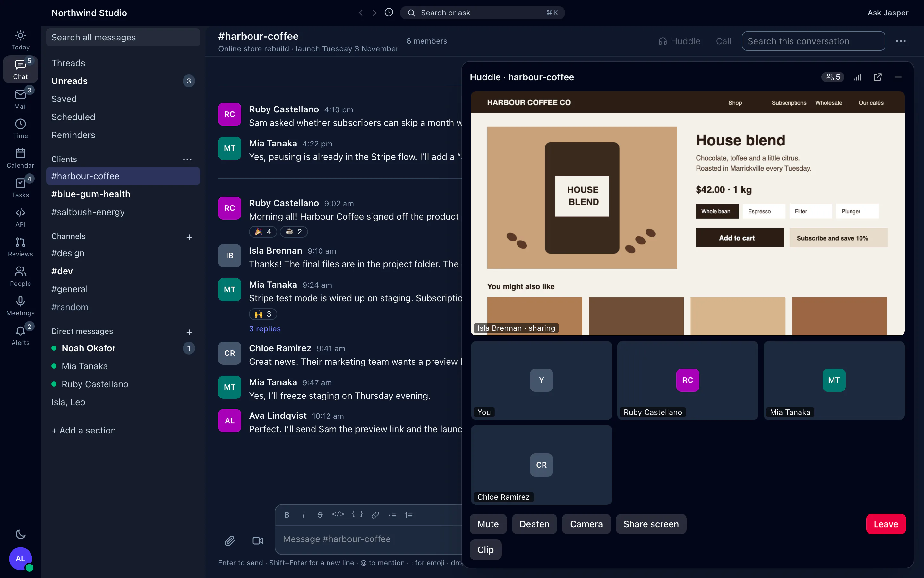Open Meetings microphone icon
This screenshot has height=578, width=924.
tap(20, 306)
